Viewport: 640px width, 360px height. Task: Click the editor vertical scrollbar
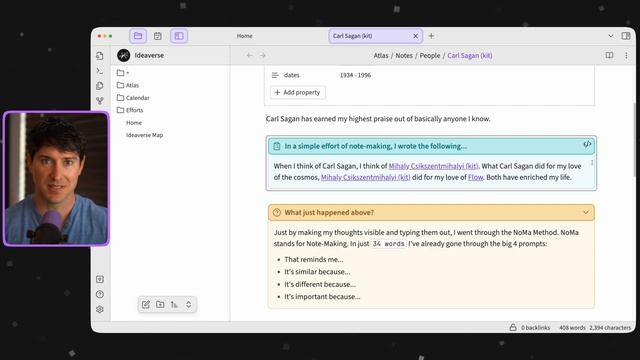634,139
